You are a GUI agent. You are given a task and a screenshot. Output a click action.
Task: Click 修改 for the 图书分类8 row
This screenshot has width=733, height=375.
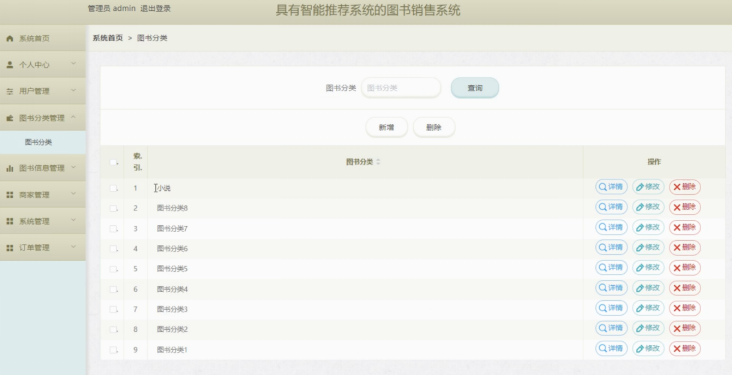(x=648, y=207)
